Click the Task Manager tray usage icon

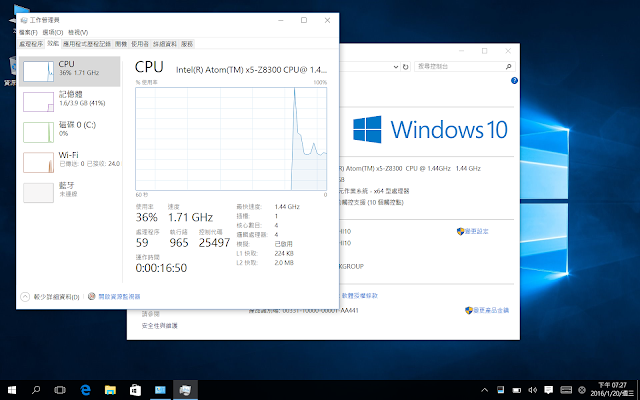(501, 390)
